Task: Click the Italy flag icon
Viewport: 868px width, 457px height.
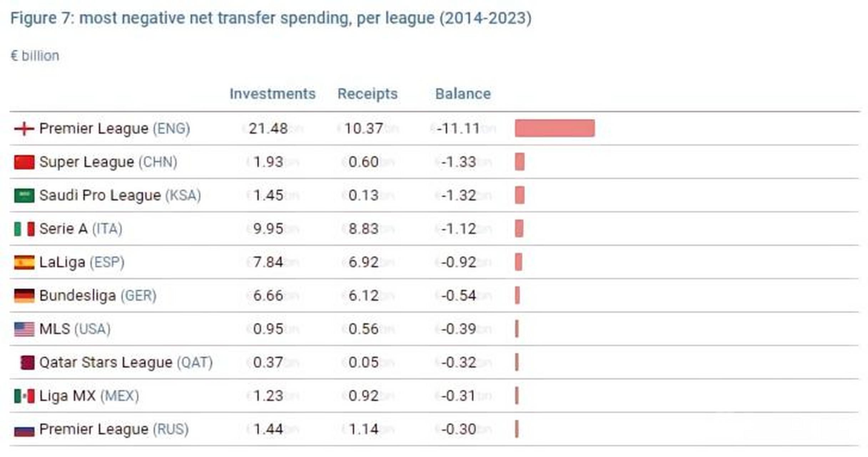Action: tap(24, 229)
